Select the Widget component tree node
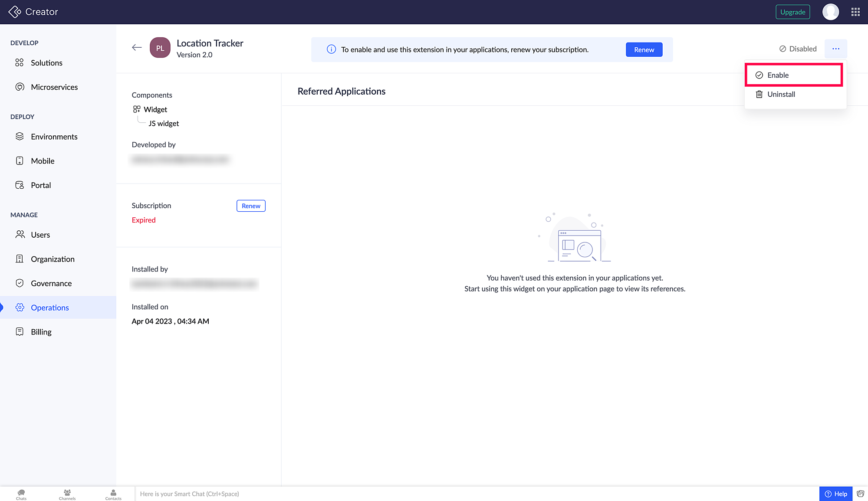The width and height of the screenshot is (868, 501). [x=155, y=110]
